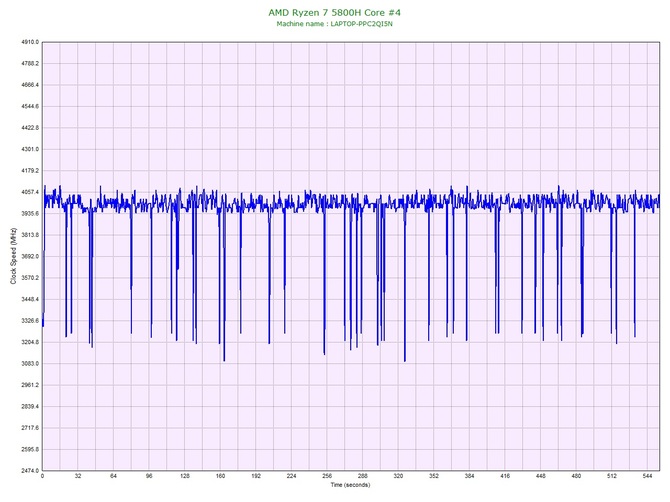Click the 544 seconds x-axis tick label

[x=647, y=476]
